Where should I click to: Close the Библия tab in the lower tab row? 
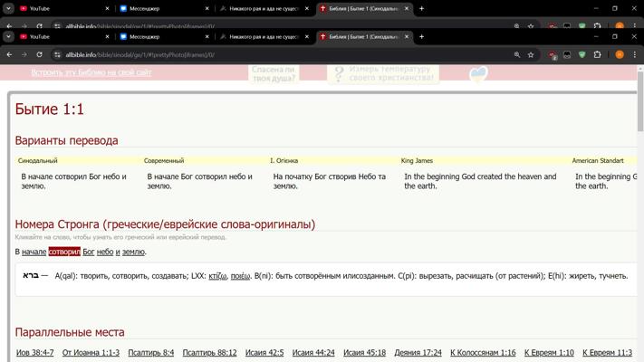(407, 37)
